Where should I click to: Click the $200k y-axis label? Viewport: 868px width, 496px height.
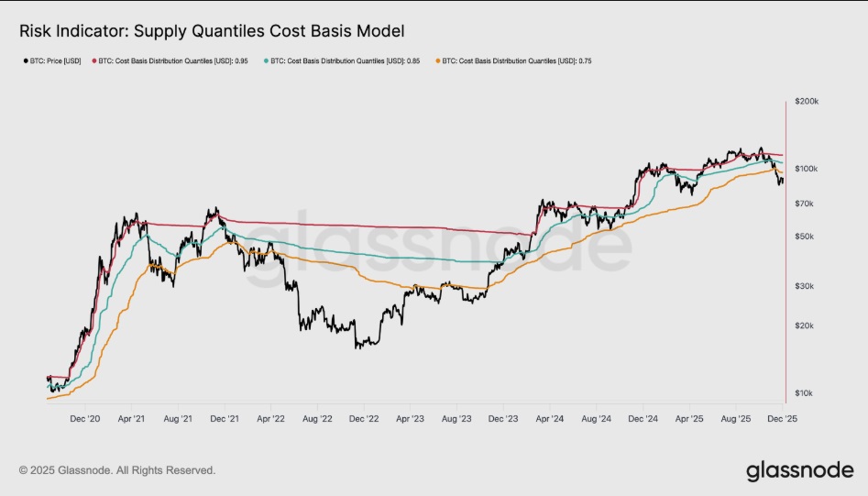point(806,101)
